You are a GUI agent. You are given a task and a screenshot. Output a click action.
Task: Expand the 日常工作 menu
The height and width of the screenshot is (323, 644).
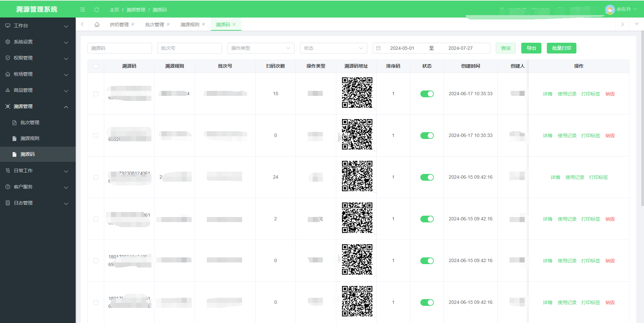(x=66, y=171)
